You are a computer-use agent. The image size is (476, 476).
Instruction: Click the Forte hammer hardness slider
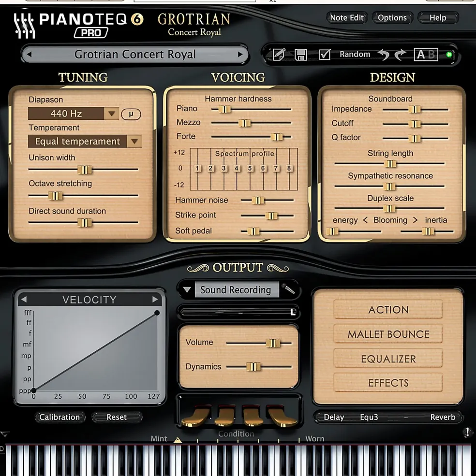[251, 137]
